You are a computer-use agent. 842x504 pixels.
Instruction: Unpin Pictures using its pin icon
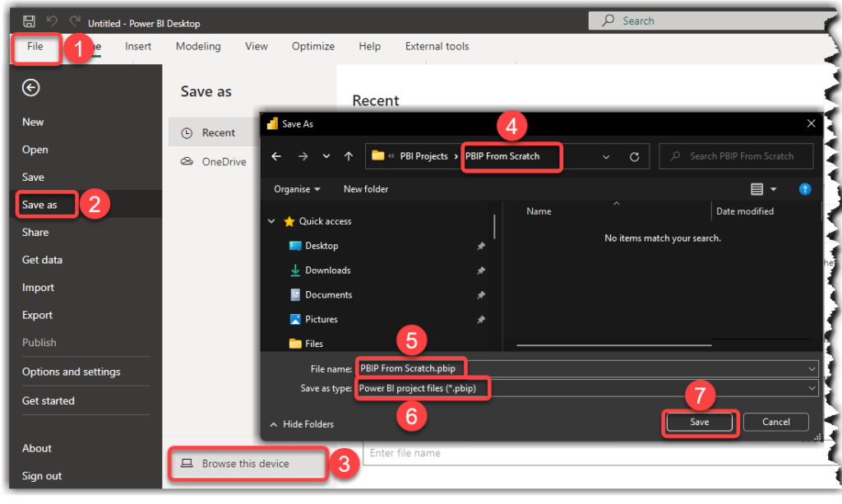[x=480, y=319]
